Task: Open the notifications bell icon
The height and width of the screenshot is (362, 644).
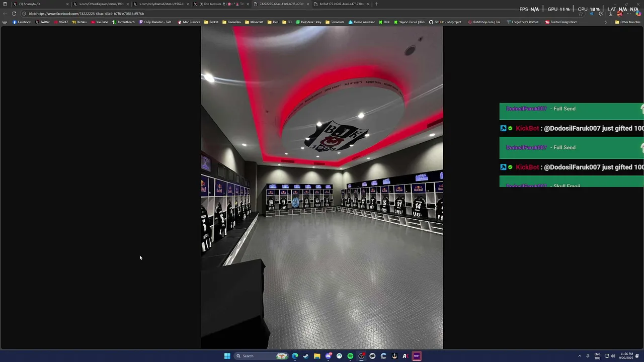Action: (x=637, y=356)
